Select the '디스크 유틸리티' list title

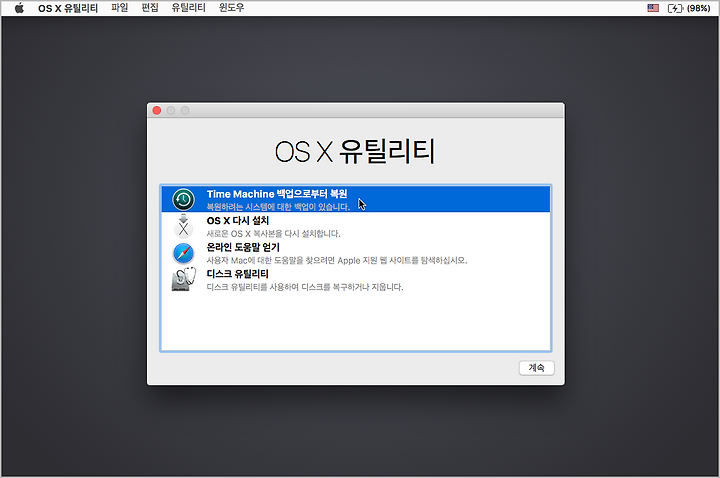[x=237, y=274]
